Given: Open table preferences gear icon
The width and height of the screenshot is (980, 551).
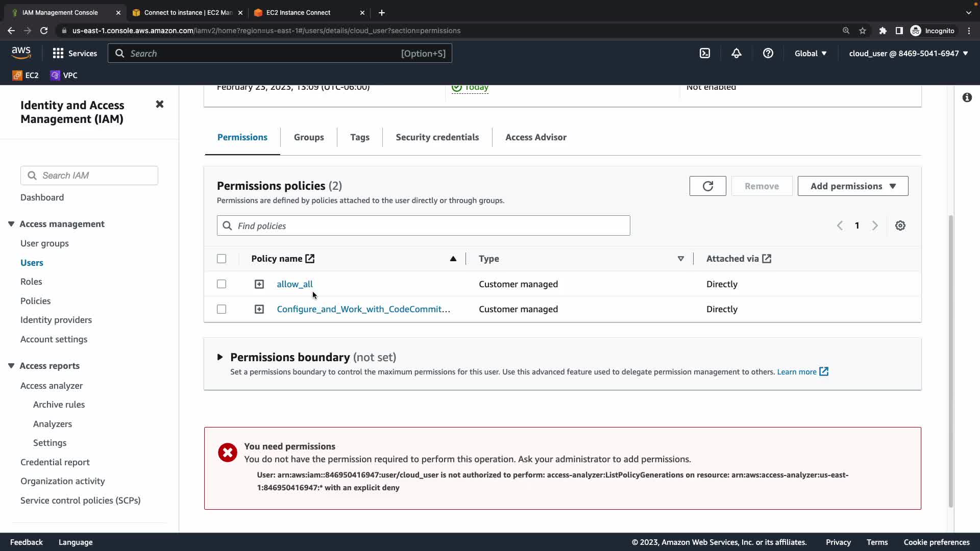Looking at the screenshot, I should coord(900,226).
